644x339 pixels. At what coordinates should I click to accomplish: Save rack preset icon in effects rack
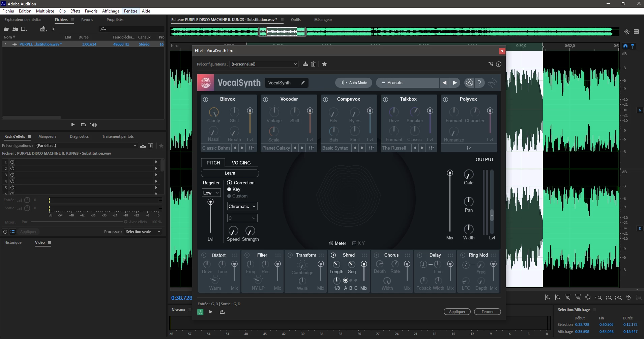point(143,146)
